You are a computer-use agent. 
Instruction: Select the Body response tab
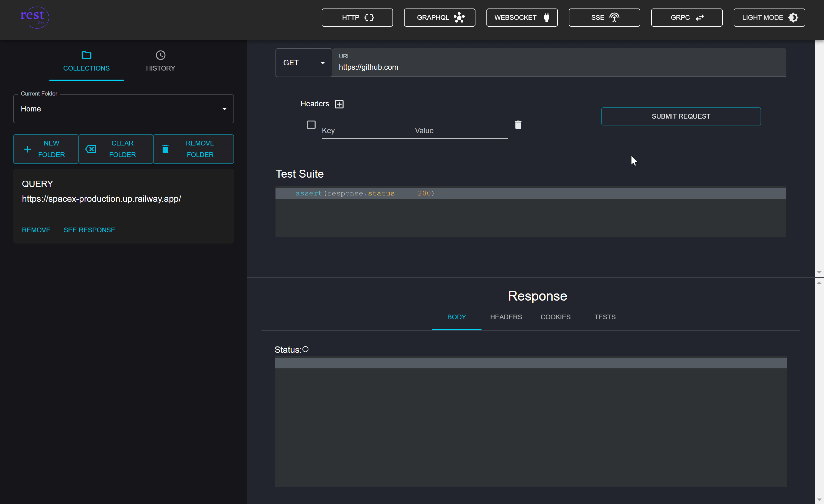pos(456,317)
